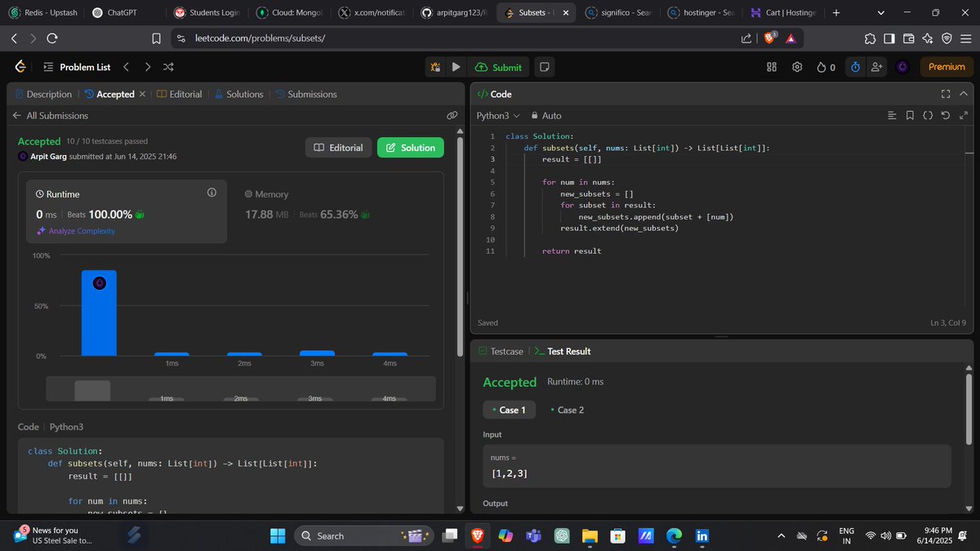The image size is (980, 551).
Task: Click runtime info circle icon
Action: point(212,193)
